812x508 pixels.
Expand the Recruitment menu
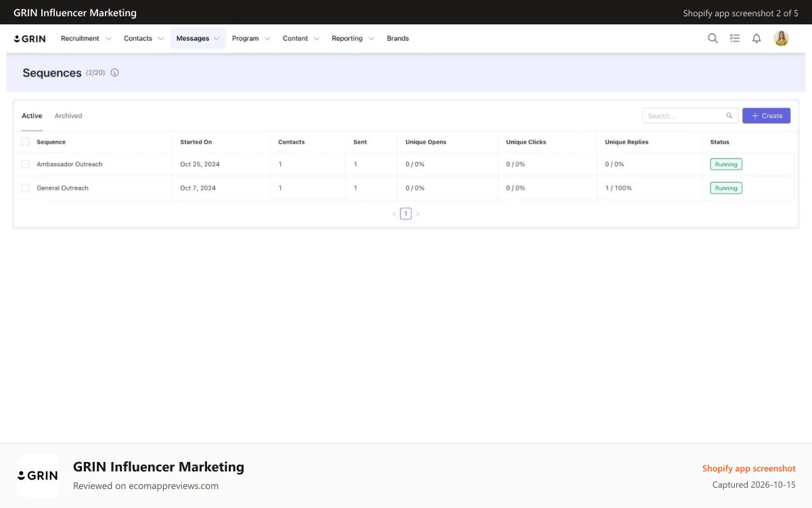coord(86,39)
